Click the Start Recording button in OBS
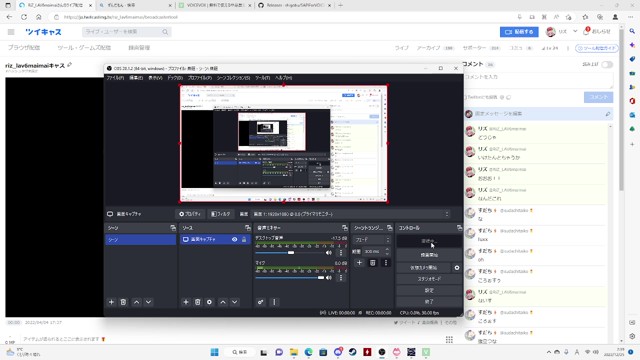 [429, 255]
